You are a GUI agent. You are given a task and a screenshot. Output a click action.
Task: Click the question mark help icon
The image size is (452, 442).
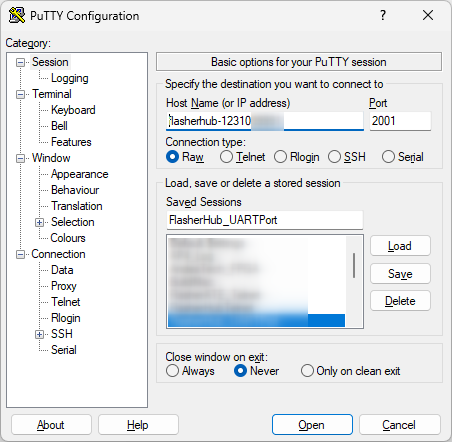[x=383, y=15]
